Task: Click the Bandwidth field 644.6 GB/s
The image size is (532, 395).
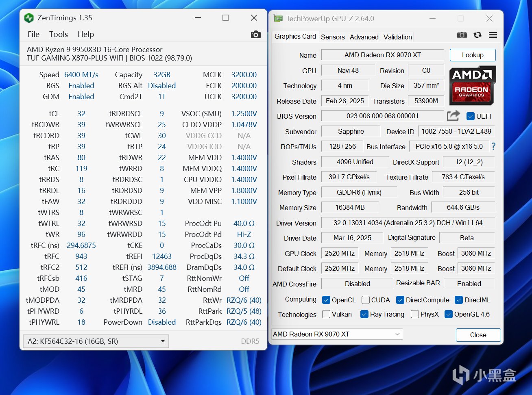Action: pos(463,207)
